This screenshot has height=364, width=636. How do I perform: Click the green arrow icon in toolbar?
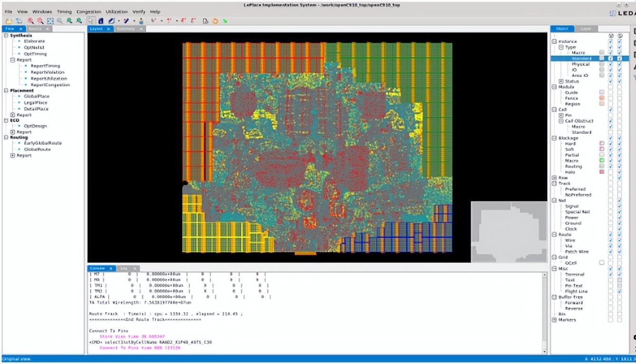[224, 21]
